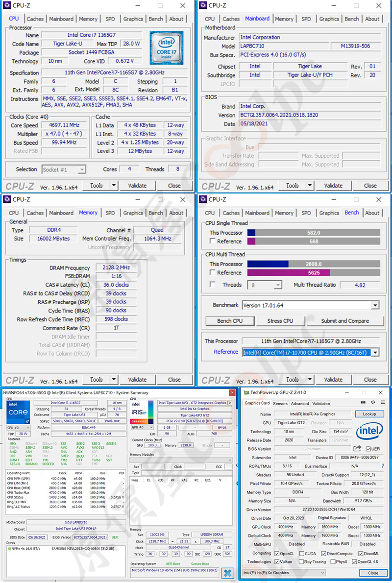Screen dimensions: 392x583
Task: Switch to the Sensors tab in GPU-Z
Action: (280, 403)
